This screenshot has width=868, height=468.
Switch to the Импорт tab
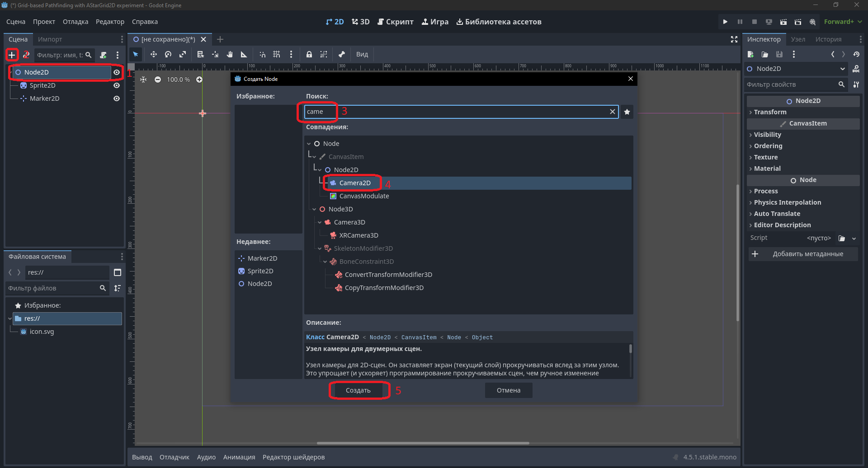(50, 39)
